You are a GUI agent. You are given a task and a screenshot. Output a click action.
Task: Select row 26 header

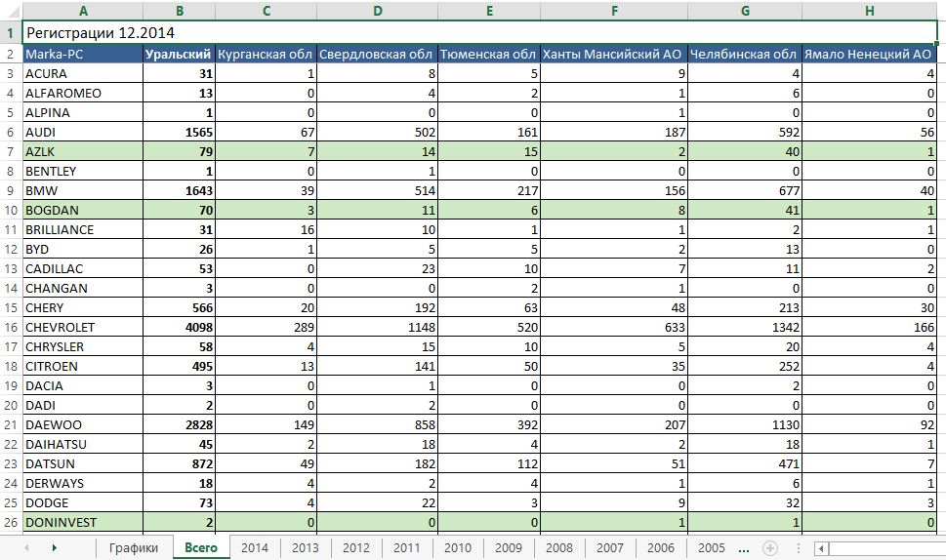coord(11,523)
